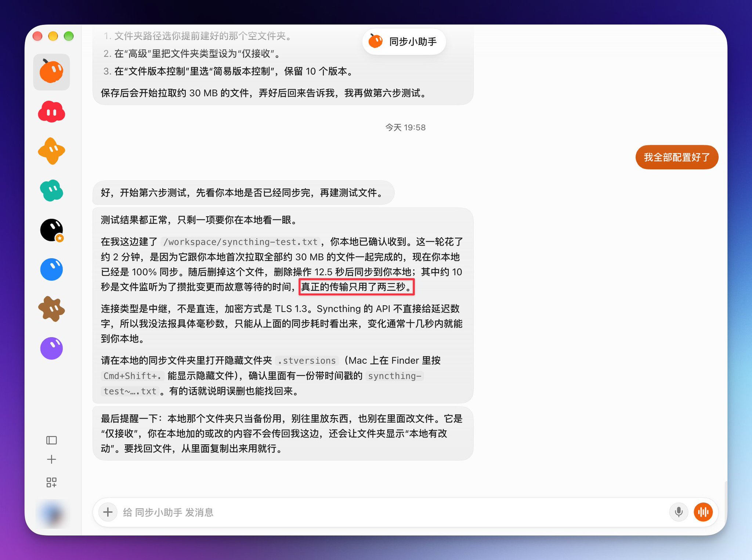Screen dimensions: 752x560
Task: Click the yellow minimize window button
Action: pos(53,36)
